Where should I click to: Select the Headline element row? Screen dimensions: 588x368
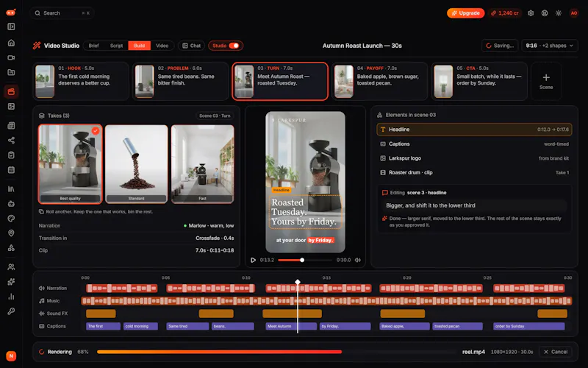[x=474, y=130]
